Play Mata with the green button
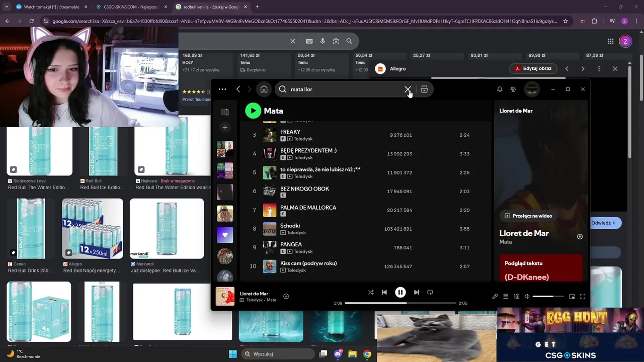Image resolution: width=644 pixels, height=362 pixels. tap(253, 111)
